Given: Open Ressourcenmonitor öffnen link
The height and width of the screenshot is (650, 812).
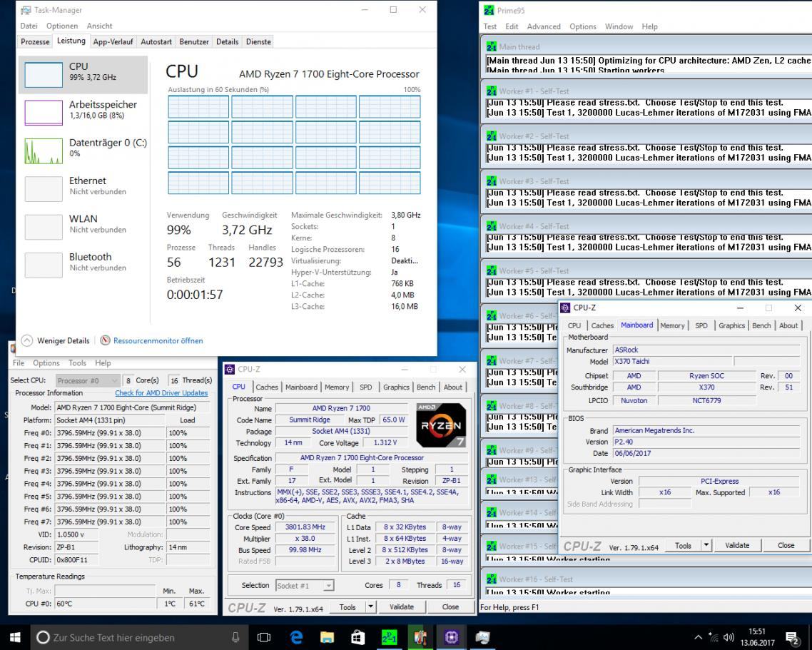Looking at the screenshot, I should pos(158,341).
